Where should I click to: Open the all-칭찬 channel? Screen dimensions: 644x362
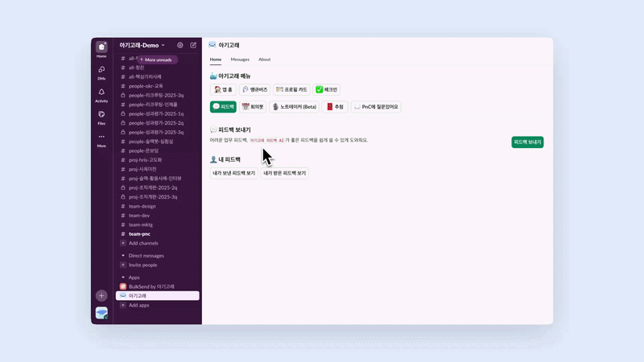[x=158, y=68]
